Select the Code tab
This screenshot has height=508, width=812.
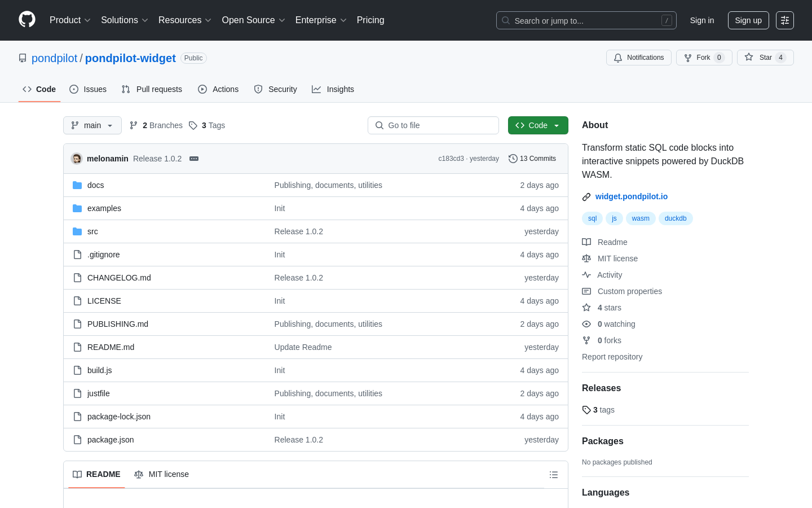pos(39,89)
